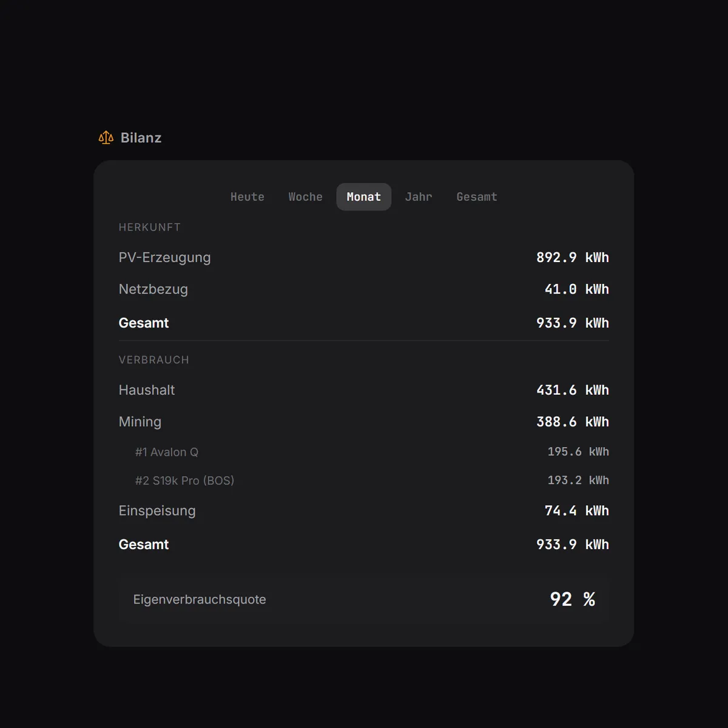
Task: Select the #2 S19k Pro (BOS) label
Action: click(184, 480)
